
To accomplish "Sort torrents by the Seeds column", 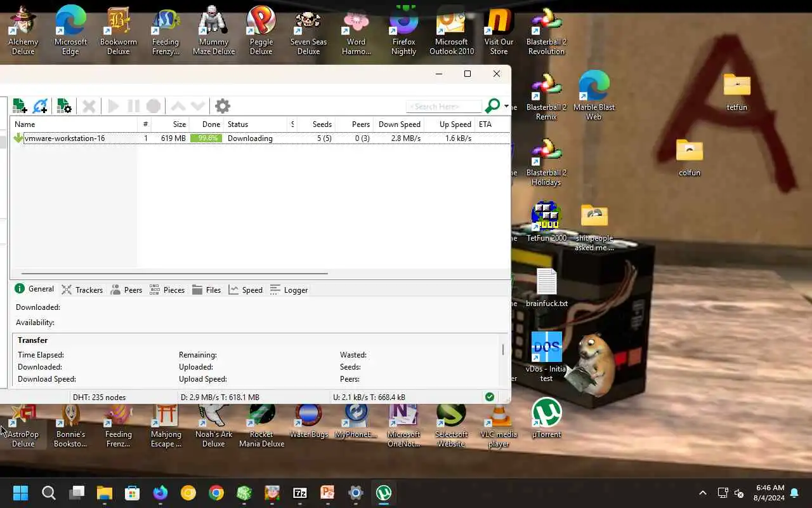I will click(315, 124).
